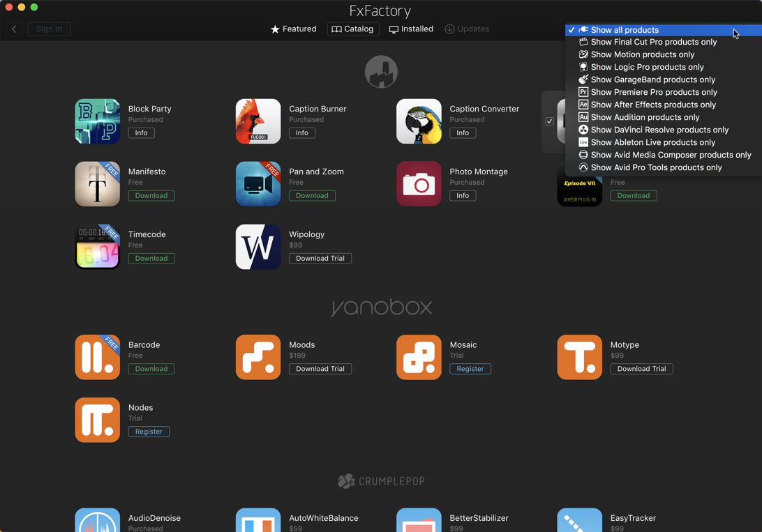The image size is (762, 532).
Task: Switch to the Featured tab
Action: pos(294,29)
